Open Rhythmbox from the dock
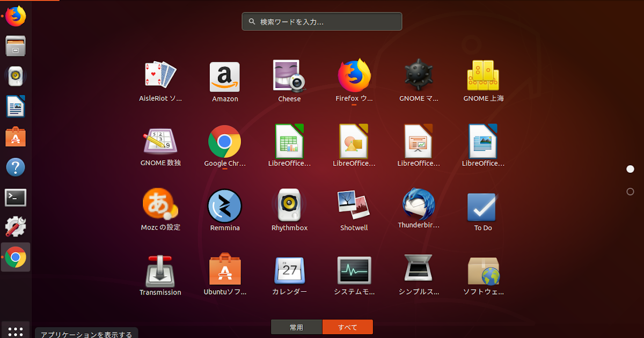This screenshot has width=644, height=338. tap(16, 76)
